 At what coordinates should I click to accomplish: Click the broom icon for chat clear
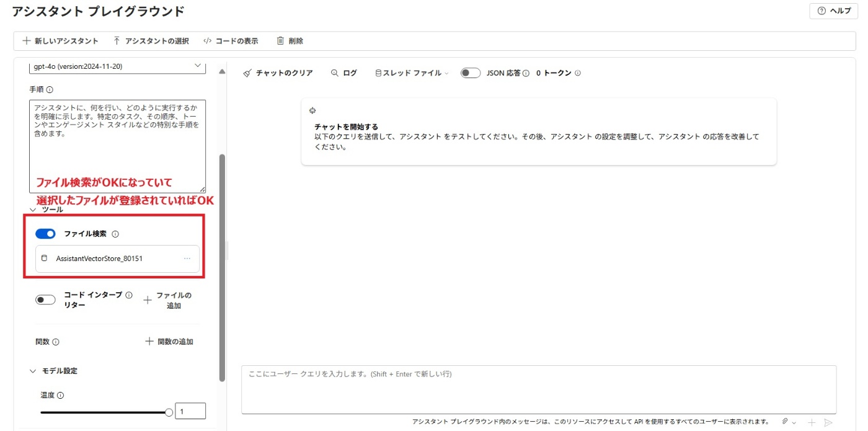coord(247,73)
